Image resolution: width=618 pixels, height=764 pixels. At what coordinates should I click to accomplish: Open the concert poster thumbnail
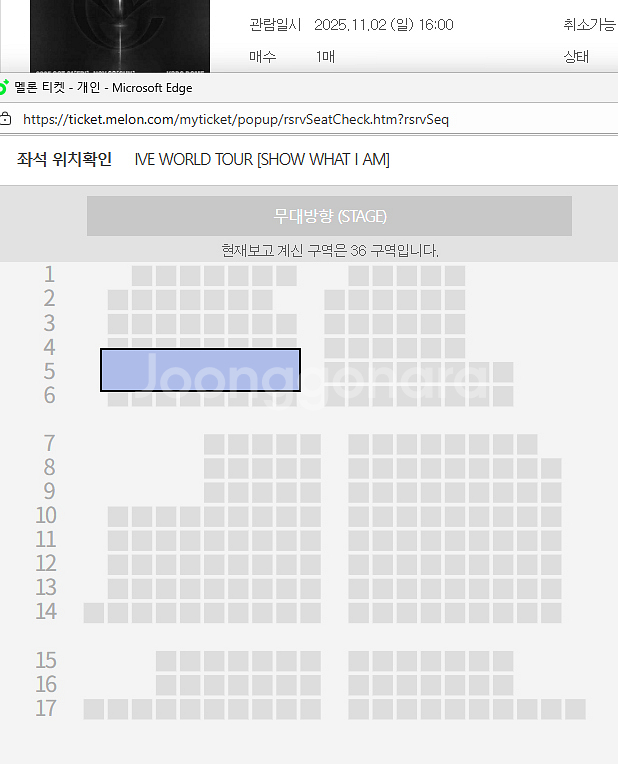[120, 36]
